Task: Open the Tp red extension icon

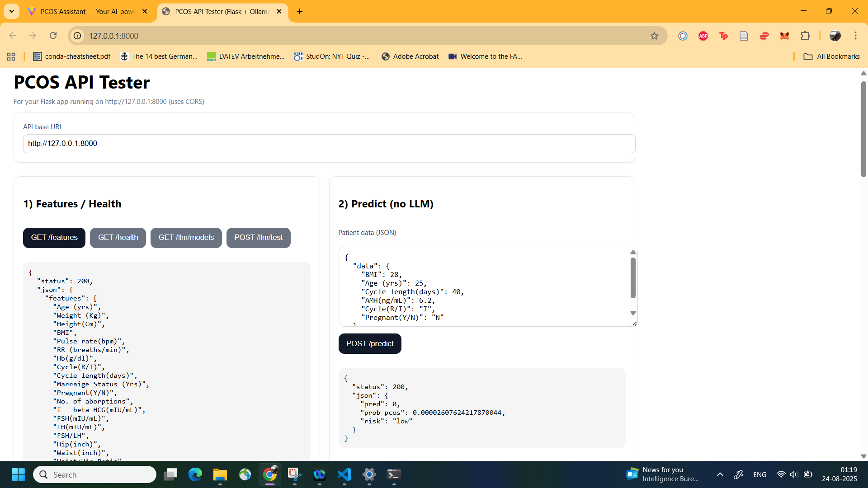Action: coord(723,36)
